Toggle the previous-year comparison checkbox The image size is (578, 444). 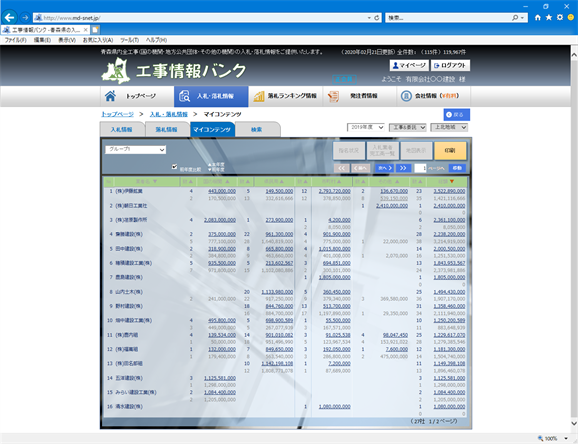point(174,167)
